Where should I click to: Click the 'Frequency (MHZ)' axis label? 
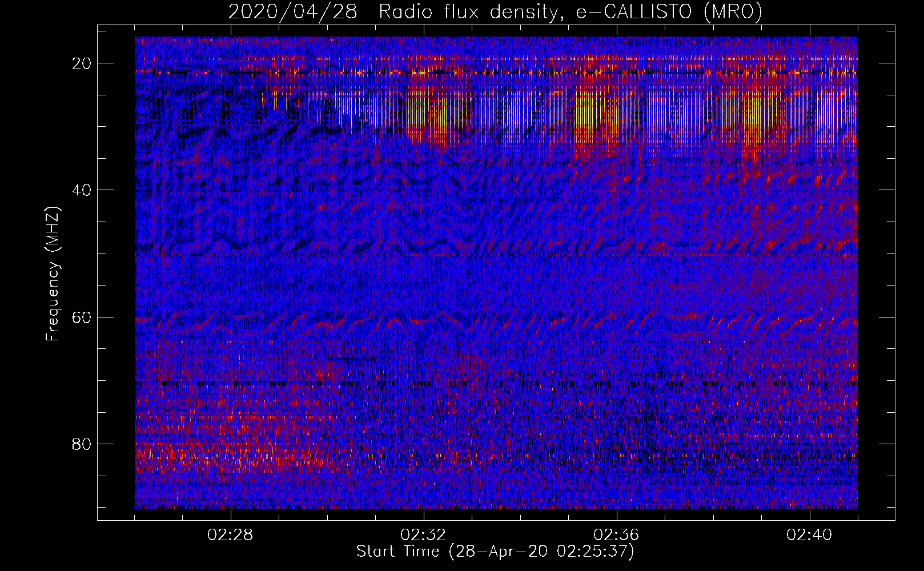tap(53, 274)
